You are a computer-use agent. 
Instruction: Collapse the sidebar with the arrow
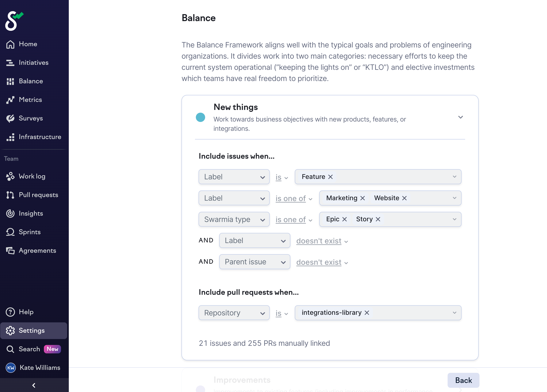pyautogui.click(x=34, y=385)
